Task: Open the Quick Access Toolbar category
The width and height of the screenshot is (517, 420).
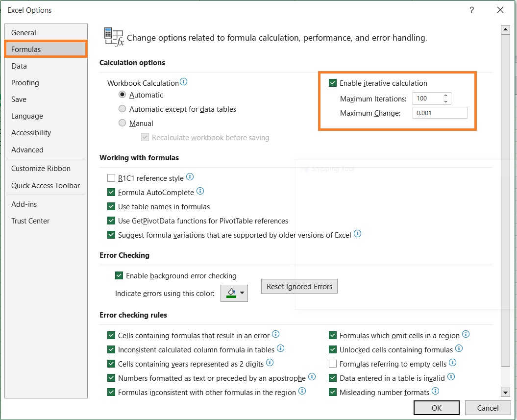Action: (x=46, y=186)
